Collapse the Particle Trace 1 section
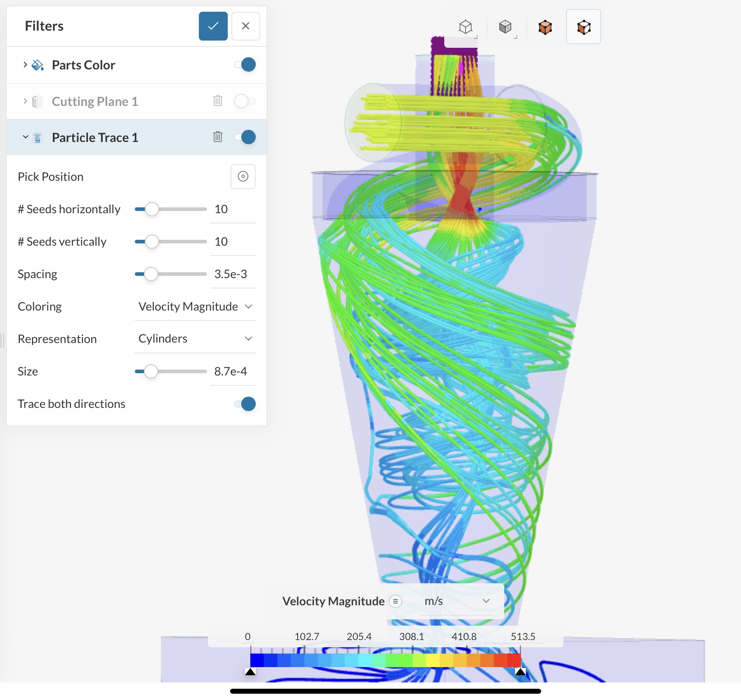This screenshot has width=741, height=700. click(25, 137)
